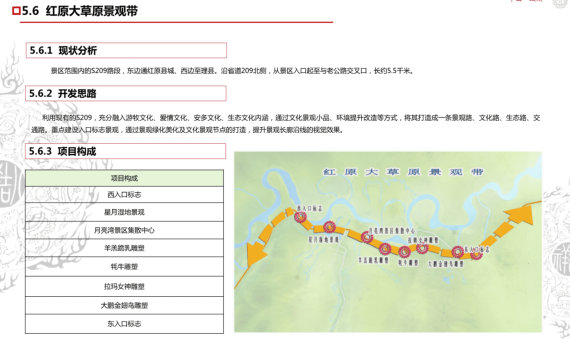Select the table row 星月湿地景观
570x360 pixels.
124,212
